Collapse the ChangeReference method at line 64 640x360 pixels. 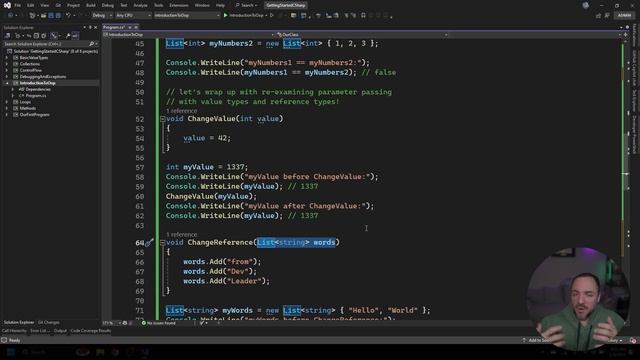click(162, 242)
